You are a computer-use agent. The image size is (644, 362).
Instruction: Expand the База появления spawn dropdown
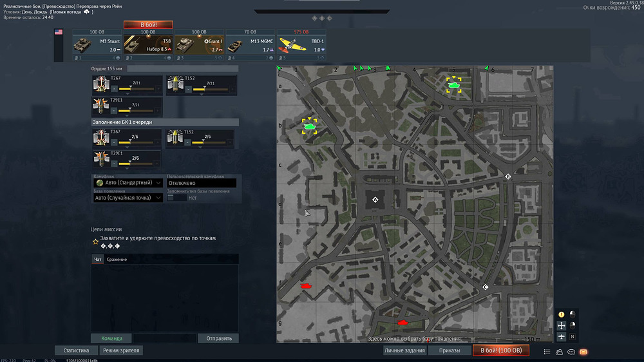[x=128, y=198]
